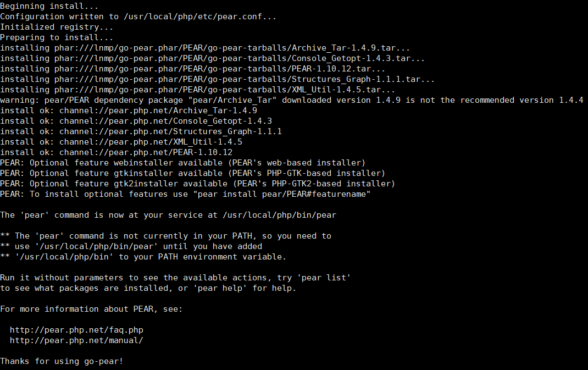Viewport: 588px width, 370px height.
Task: Click the Archive_Tar-1.4.9.tar installing line
Action: 205,48
